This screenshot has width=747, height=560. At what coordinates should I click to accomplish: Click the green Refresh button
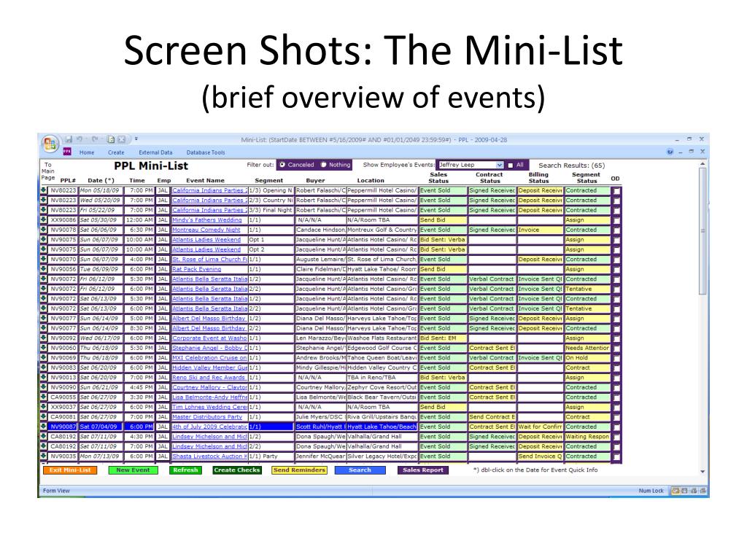pyautogui.click(x=185, y=470)
